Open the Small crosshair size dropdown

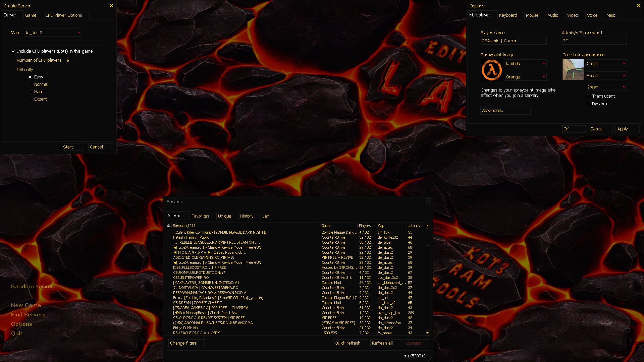606,75
